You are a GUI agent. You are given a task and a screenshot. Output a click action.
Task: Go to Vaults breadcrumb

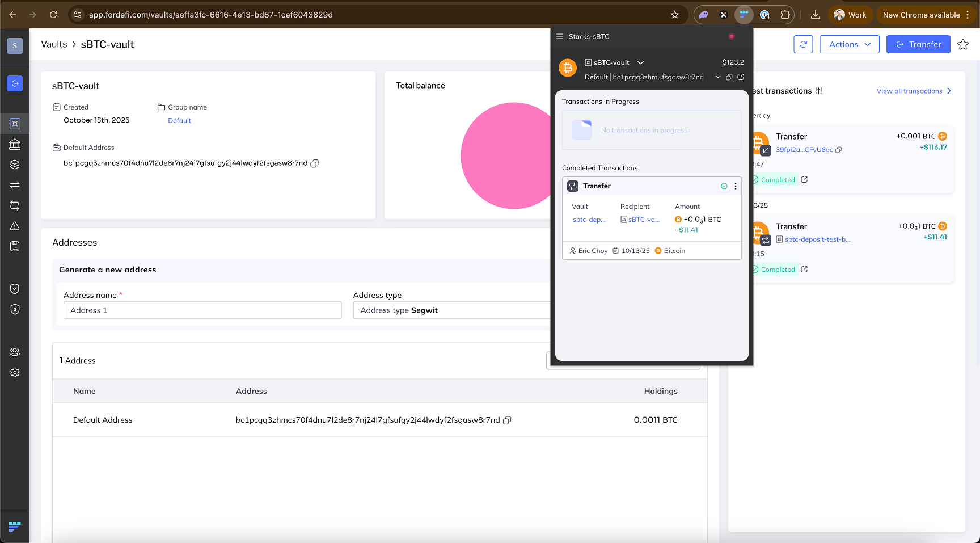(54, 44)
